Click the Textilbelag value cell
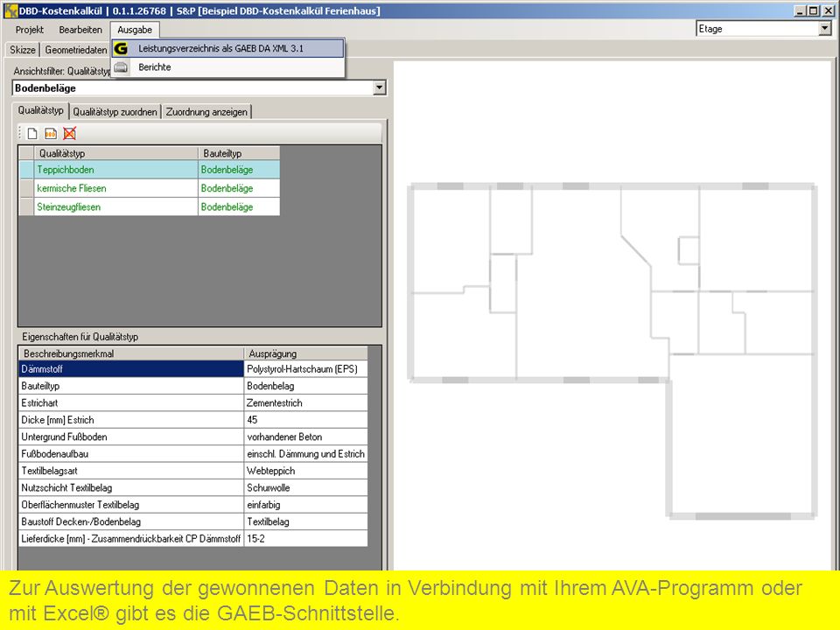The image size is (840, 630). click(x=306, y=521)
